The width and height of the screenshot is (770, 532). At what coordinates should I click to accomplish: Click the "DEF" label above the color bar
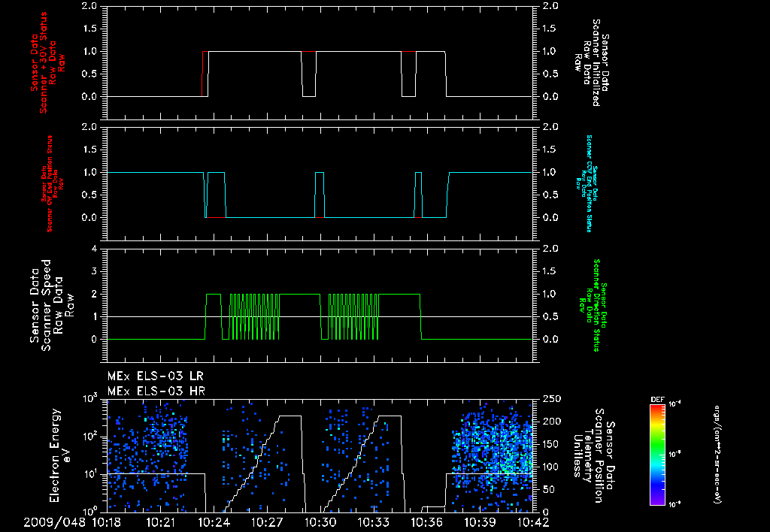click(x=657, y=400)
